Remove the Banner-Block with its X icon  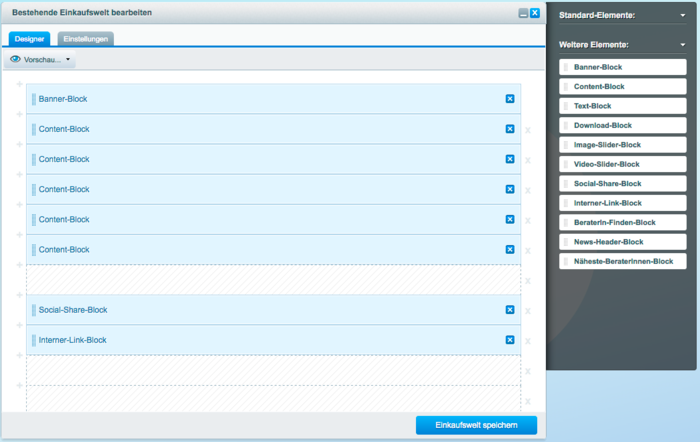[510, 99]
